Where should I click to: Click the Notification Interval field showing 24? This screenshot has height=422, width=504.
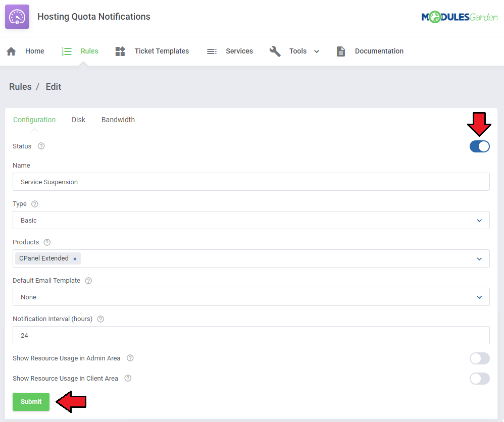pos(251,335)
